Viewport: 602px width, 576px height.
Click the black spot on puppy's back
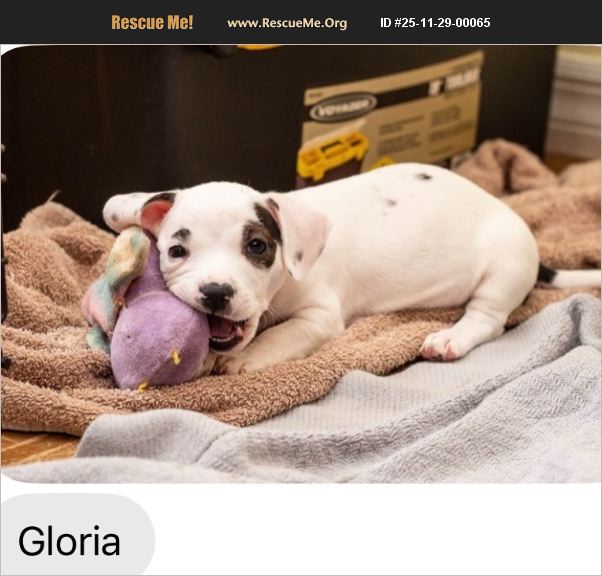click(x=424, y=177)
